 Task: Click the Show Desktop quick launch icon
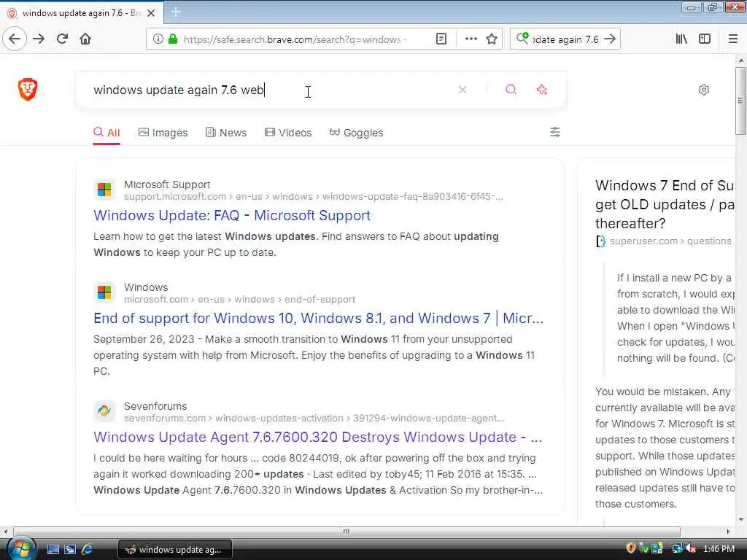click(x=53, y=550)
